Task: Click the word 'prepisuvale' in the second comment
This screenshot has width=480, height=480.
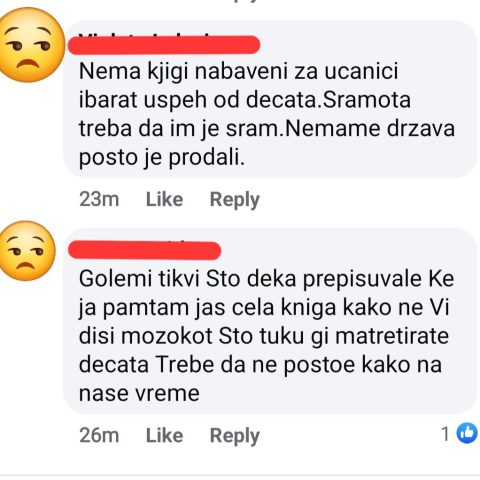Action: (x=359, y=279)
